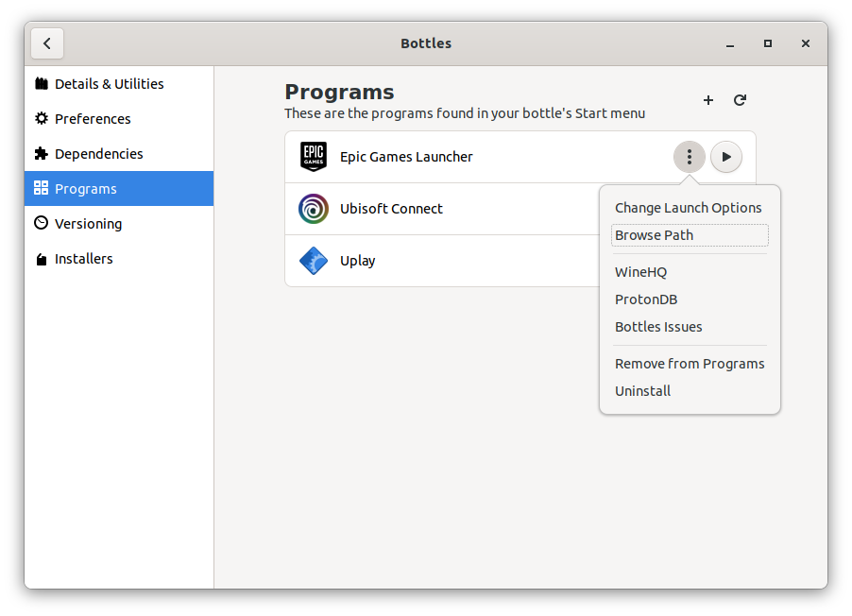Click the Ubisoft Connect app icon
Image resolution: width=852 pixels, height=616 pixels.
[x=313, y=208]
